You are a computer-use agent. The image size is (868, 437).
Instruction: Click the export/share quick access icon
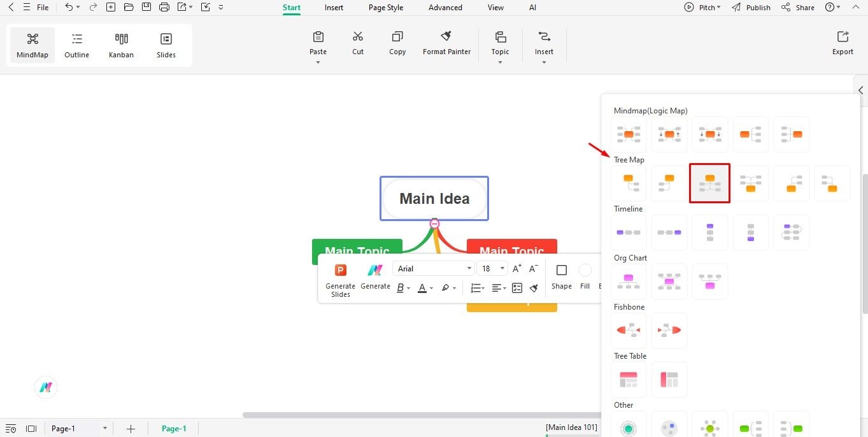[182, 8]
